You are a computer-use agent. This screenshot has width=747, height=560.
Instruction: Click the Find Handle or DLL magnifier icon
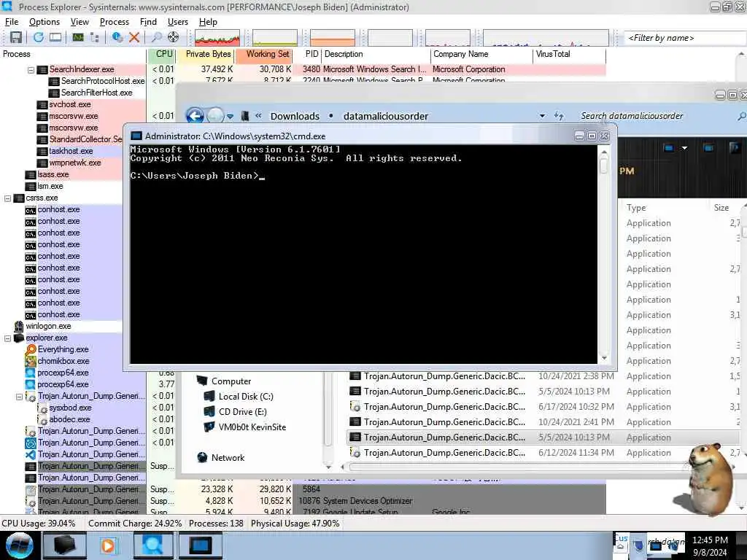click(156, 38)
